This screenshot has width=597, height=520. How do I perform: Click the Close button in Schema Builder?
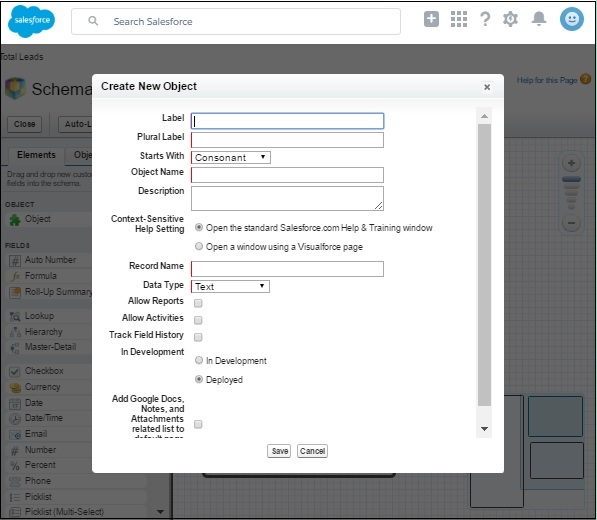tap(24, 124)
